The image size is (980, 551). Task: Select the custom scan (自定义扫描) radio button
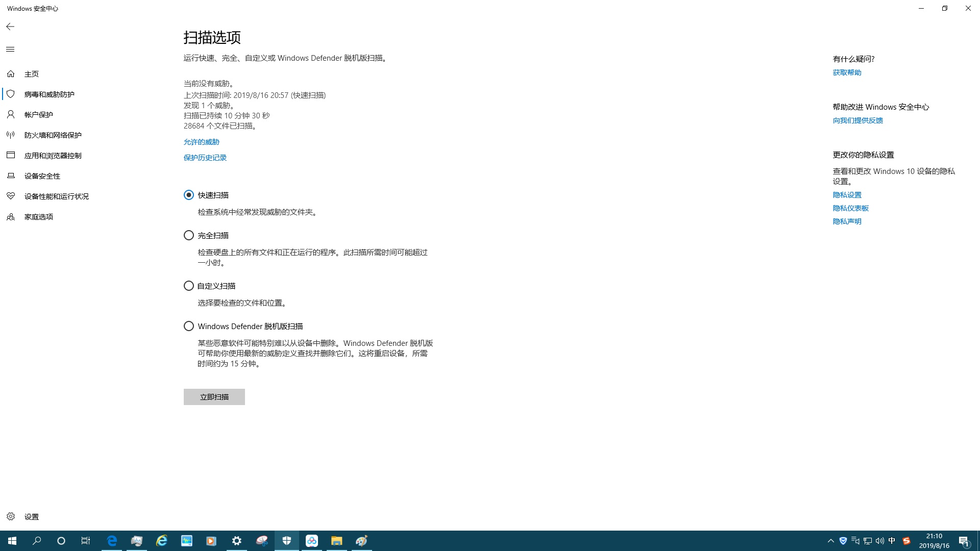(x=189, y=286)
